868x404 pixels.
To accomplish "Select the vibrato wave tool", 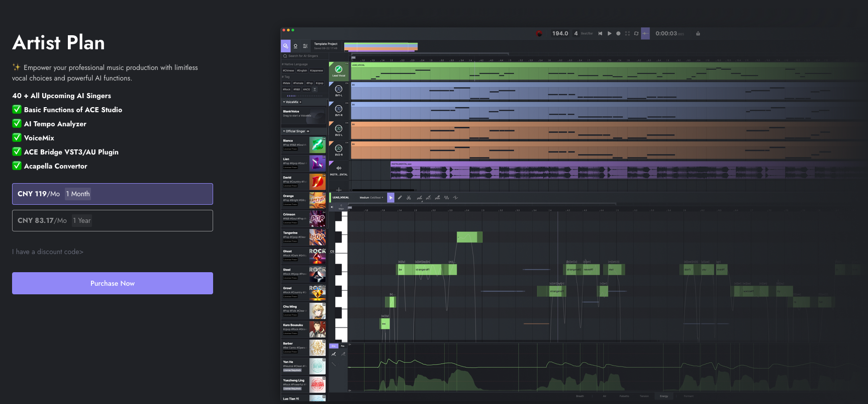I will point(446,198).
